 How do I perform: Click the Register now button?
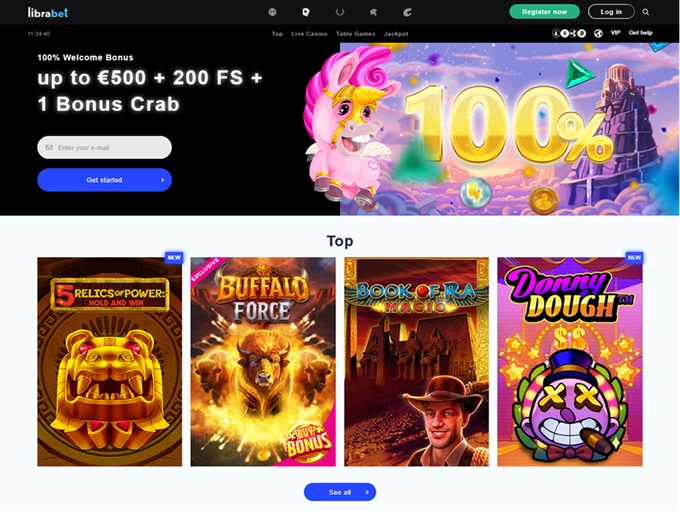544,12
